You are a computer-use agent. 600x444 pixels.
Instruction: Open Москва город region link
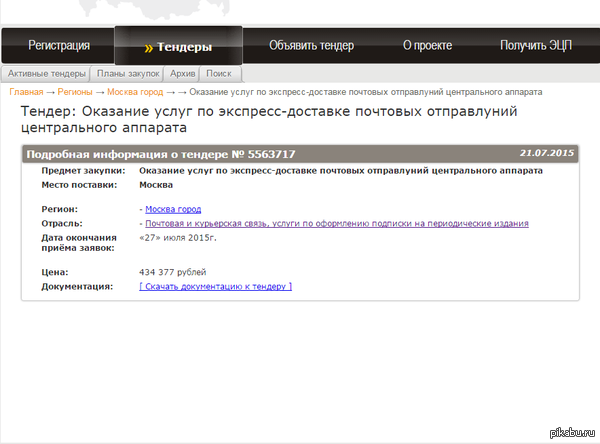(x=173, y=209)
